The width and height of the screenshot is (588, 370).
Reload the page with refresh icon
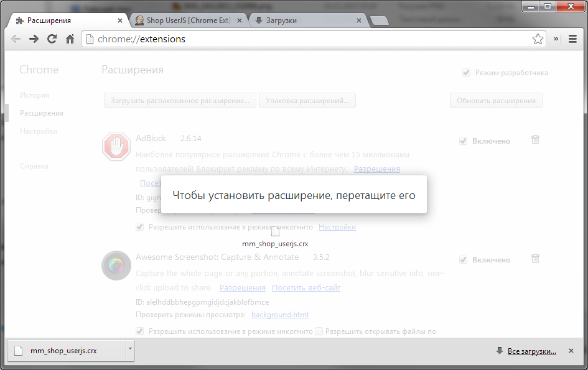point(52,39)
